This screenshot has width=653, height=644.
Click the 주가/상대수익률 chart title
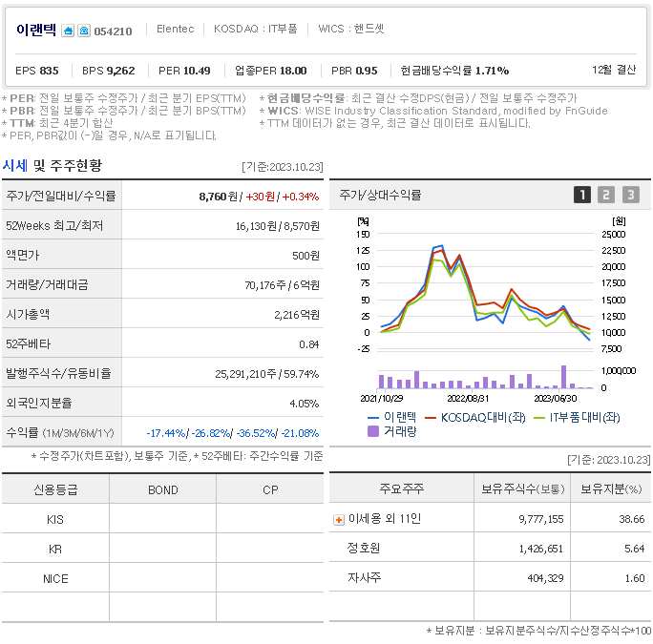pyautogui.click(x=380, y=195)
